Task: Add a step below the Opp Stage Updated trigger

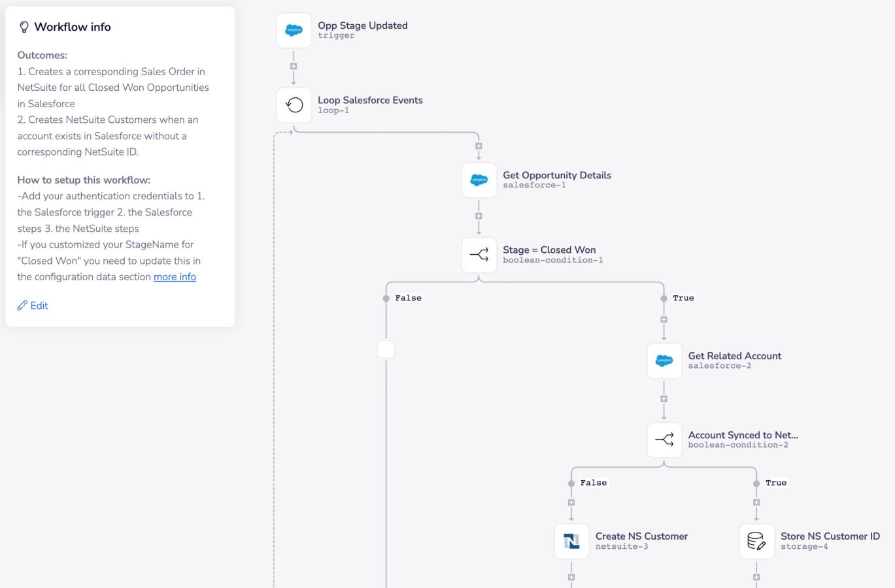Action: point(294,66)
